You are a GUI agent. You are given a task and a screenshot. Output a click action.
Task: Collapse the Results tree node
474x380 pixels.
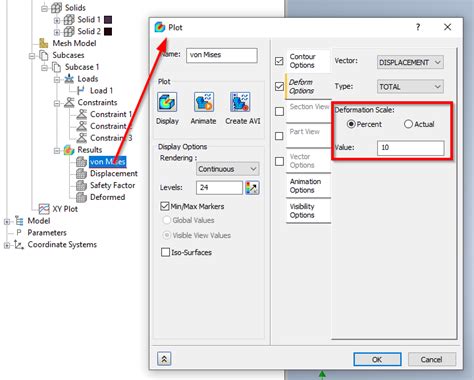tap(57, 150)
